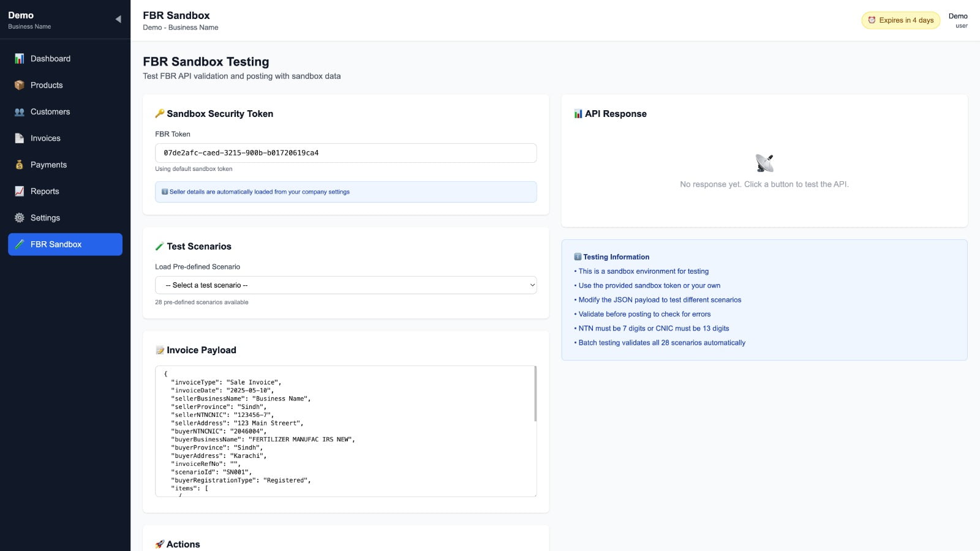Click the rocket icon beside Actions
Image resolution: width=980 pixels, height=551 pixels.
coord(160,544)
